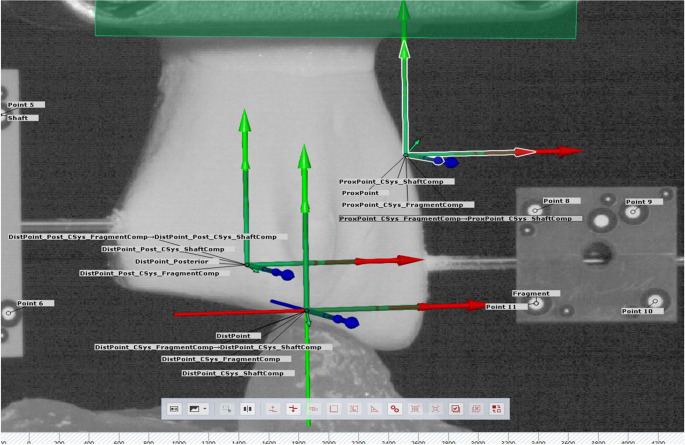Select the DistPoint_Posterior label
Image resolution: width=685 pixels, height=445 pixels.
click(x=177, y=261)
